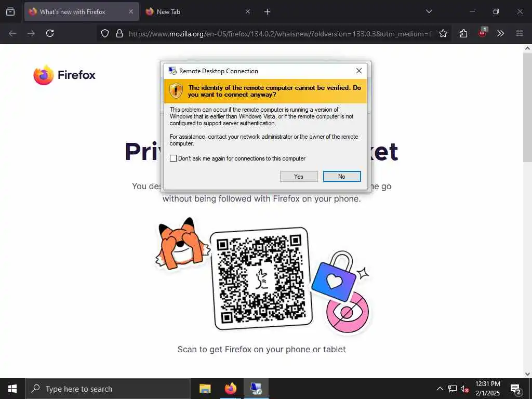Open the Windows Start menu
Viewport: 532px width, 399px height.
pos(12,389)
